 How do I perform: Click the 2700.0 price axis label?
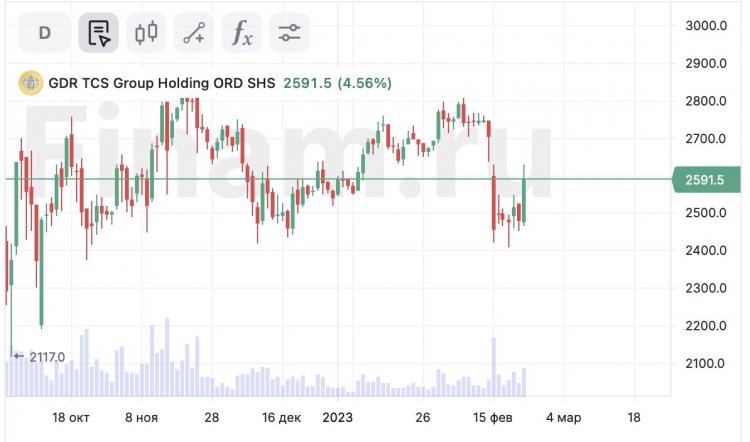point(706,139)
